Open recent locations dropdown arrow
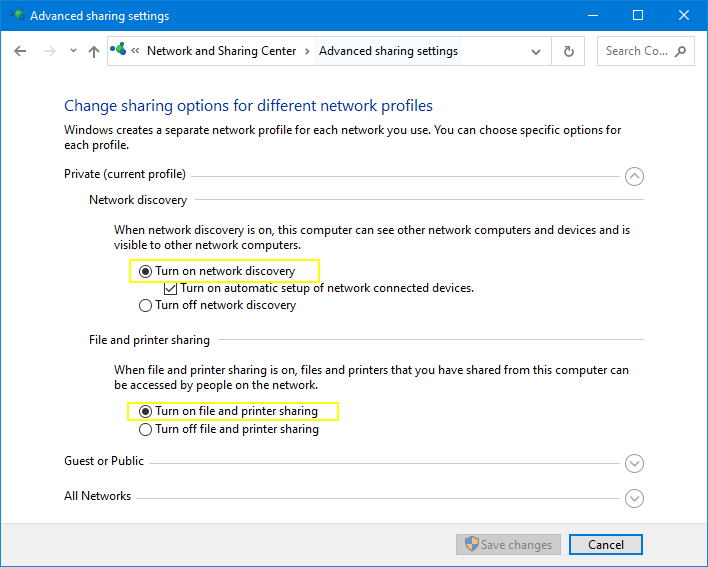The width and height of the screenshot is (708, 567). point(71,52)
